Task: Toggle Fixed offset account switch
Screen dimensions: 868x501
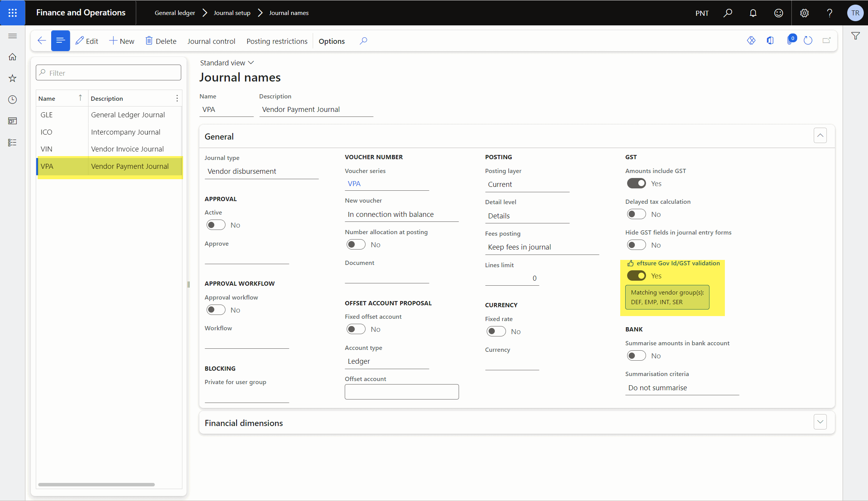Action: [x=356, y=329]
